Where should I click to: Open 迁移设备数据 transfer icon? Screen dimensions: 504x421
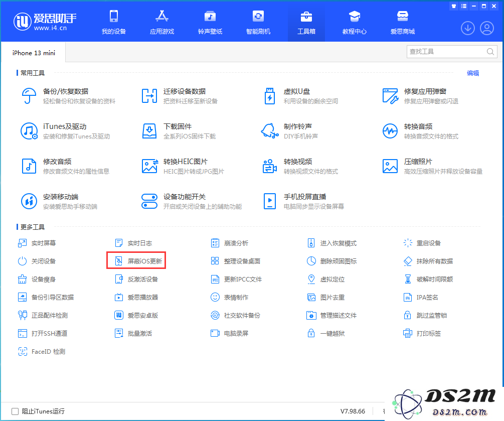coord(149,96)
